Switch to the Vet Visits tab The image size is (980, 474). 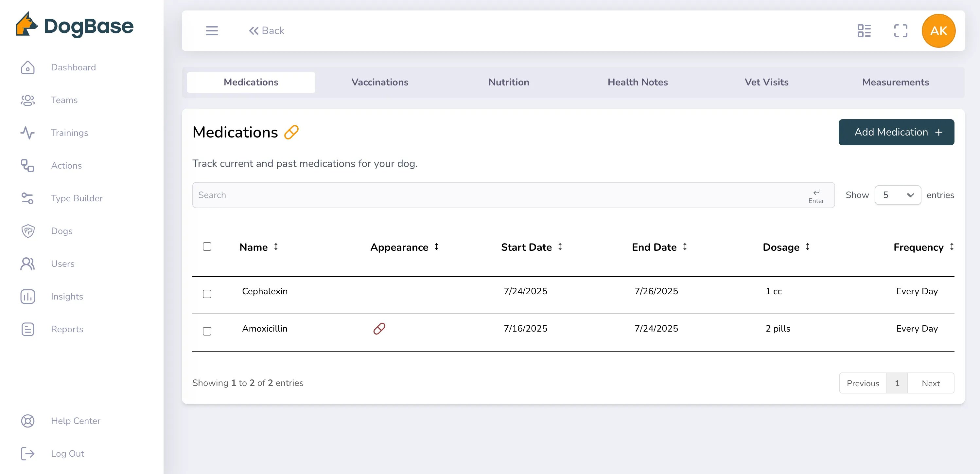pos(766,82)
